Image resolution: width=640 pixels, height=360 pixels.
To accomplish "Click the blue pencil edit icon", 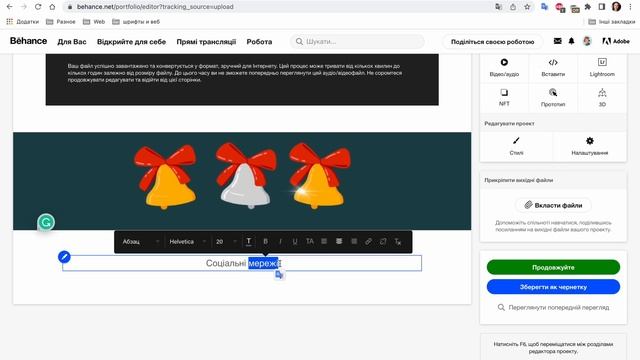I will point(64,257).
